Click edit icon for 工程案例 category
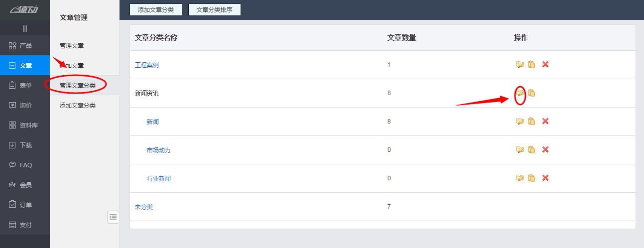Viewport: 644px width, 248px height. click(520, 65)
